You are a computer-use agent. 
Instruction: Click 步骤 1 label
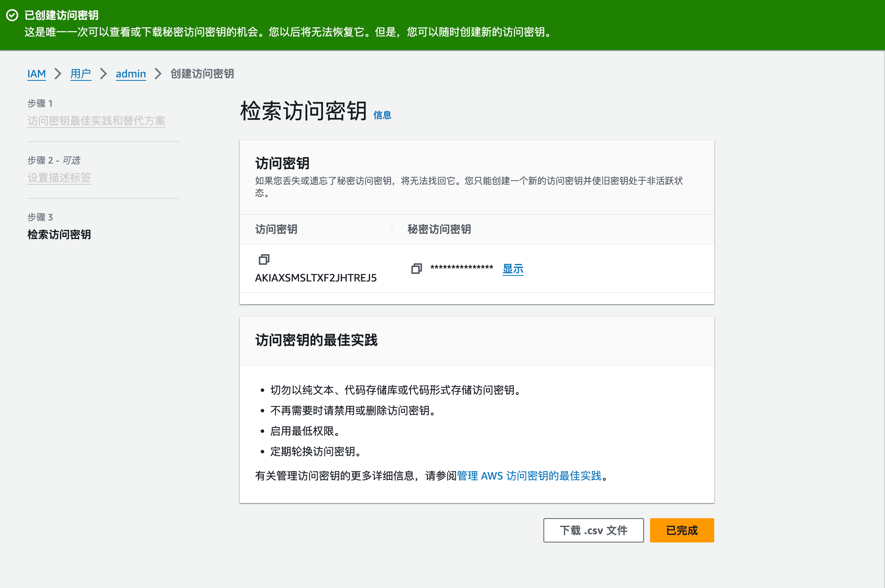click(40, 103)
